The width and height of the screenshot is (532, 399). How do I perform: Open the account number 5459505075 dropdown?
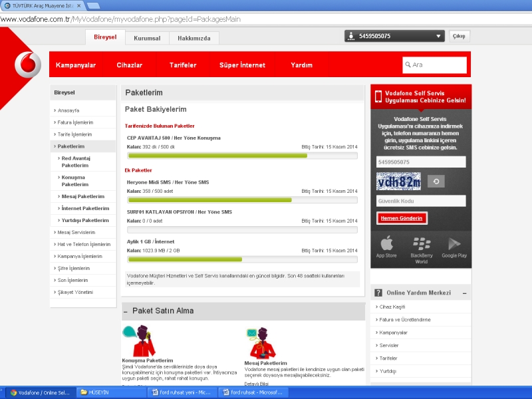394,36
